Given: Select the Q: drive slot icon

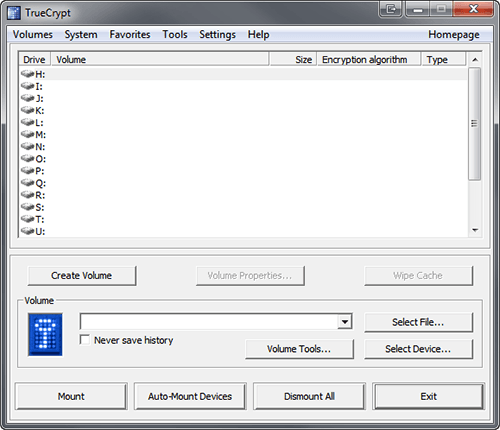Looking at the screenshot, I should 27,182.
